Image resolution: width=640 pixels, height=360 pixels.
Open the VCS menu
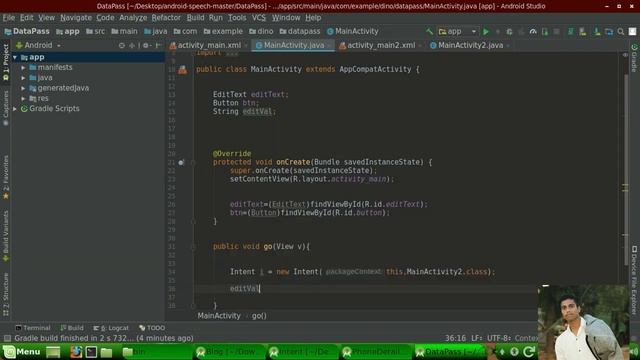pos(258,18)
